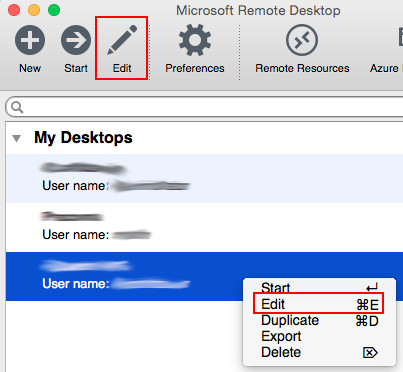Open Preferences gear icon
403x372 pixels.
pos(195,40)
